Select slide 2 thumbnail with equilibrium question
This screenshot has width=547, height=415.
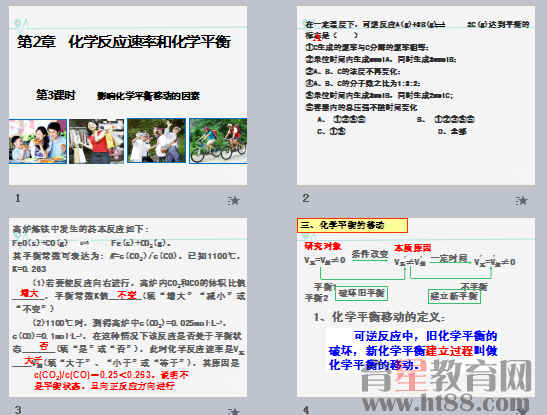click(416, 95)
